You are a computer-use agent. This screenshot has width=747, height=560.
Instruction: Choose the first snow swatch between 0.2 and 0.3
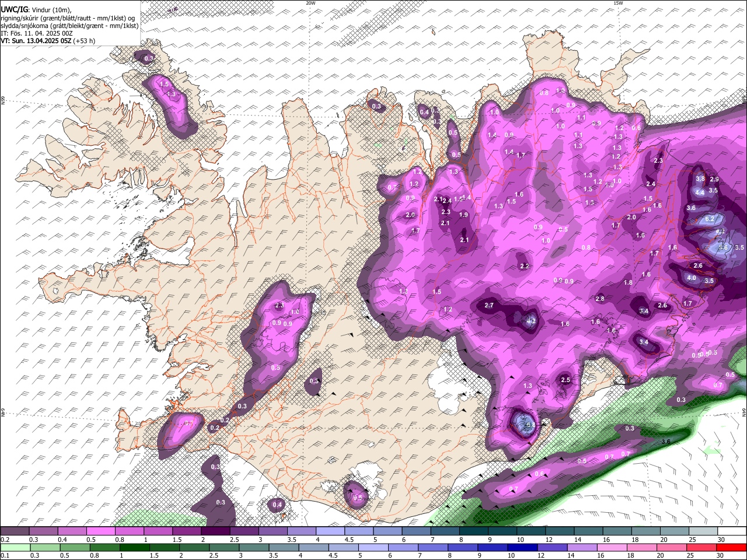pyautogui.click(x=15, y=531)
